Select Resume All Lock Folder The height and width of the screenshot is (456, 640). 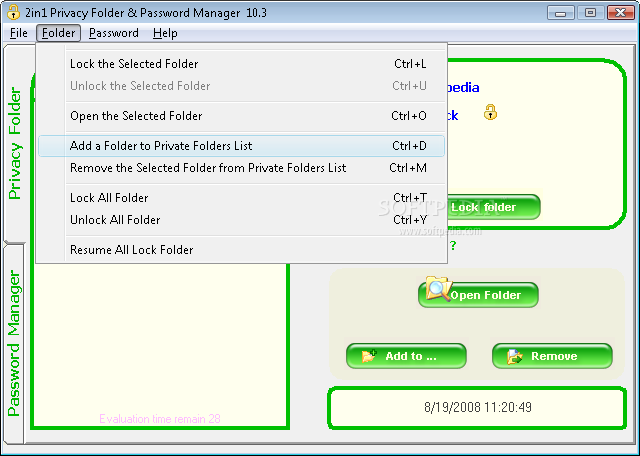[x=241, y=250]
